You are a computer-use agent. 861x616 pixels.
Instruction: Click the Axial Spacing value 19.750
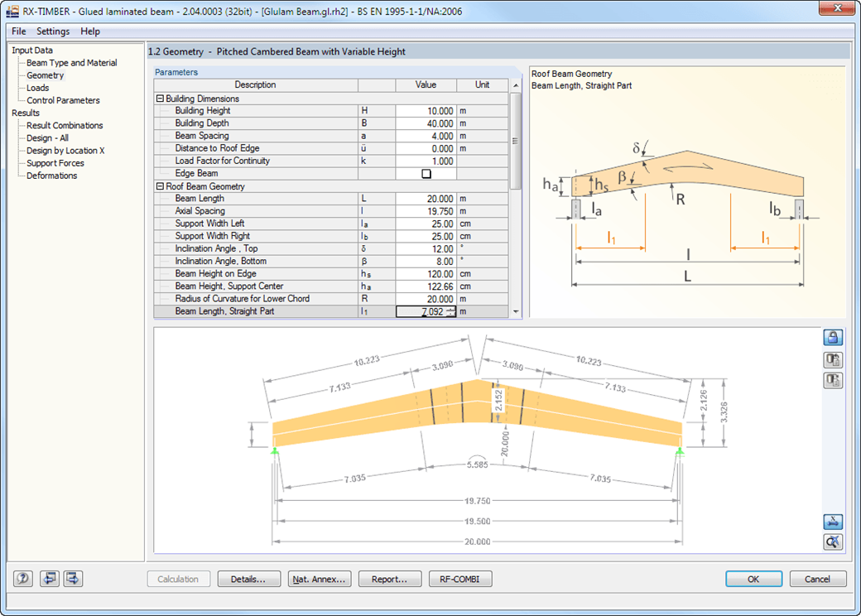point(426,211)
